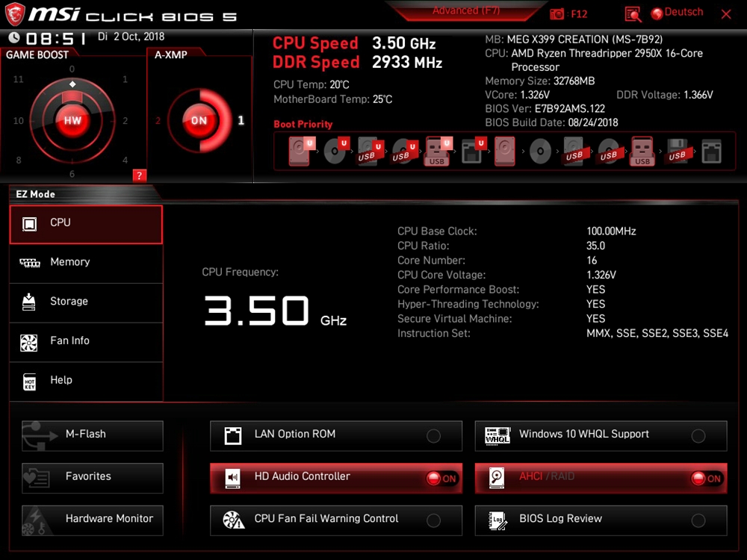Screen dimensions: 747x560
Task: Enable Windows 10 WHQL Support toggle
Action: [x=698, y=436]
